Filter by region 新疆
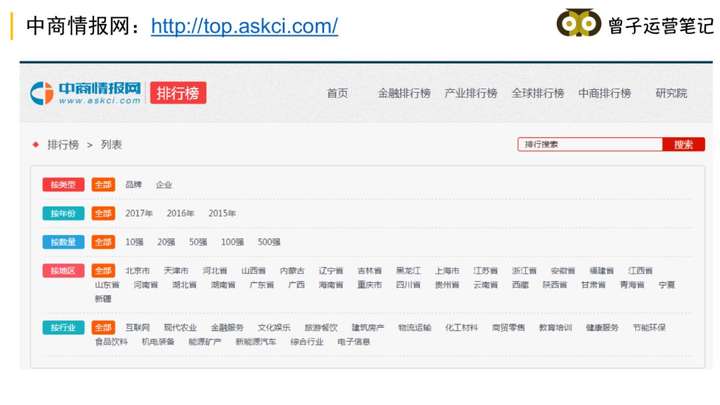 (x=103, y=298)
